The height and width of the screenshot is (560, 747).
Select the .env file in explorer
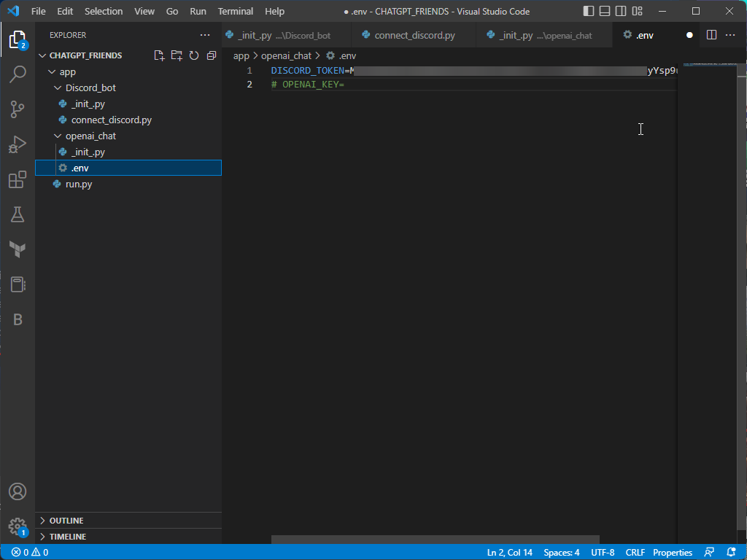pos(128,168)
